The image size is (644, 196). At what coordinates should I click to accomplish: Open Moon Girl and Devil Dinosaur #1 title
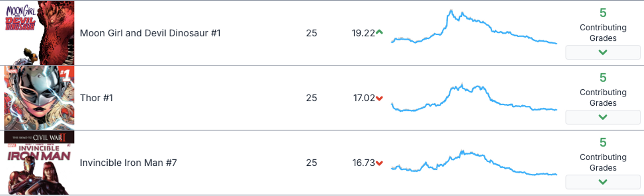[150, 33]
